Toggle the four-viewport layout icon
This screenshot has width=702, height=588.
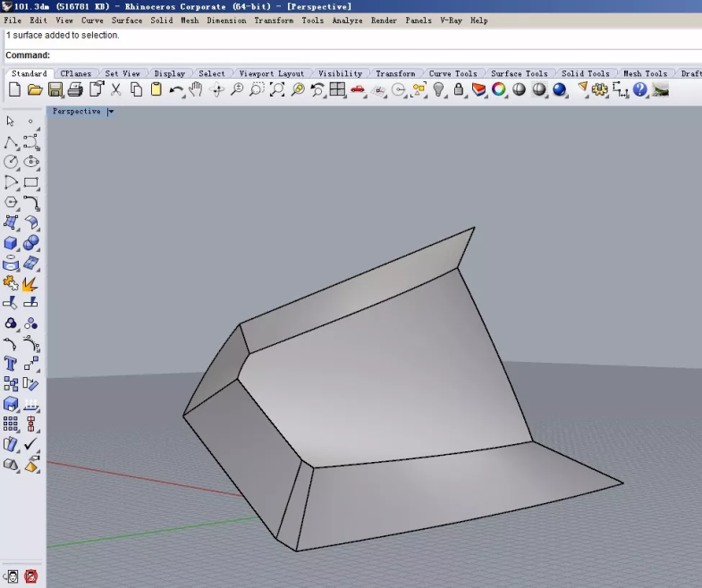pyautogui.click(x=337, y=89)
